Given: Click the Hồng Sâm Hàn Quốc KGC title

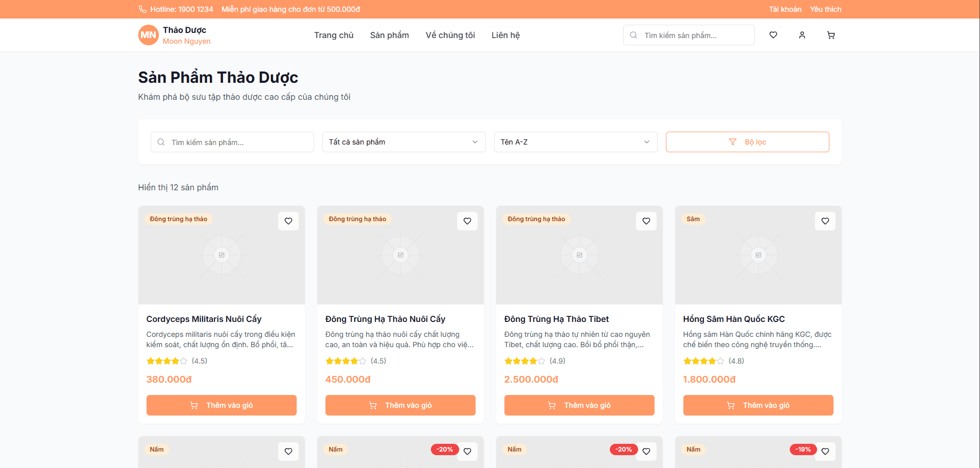Looking at the screenshot, I should 734,319.
